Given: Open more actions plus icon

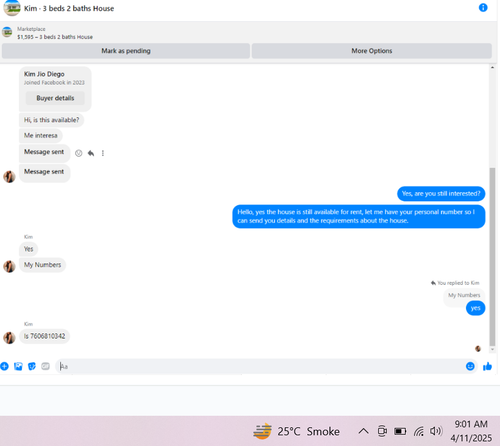Looking at the screenshot, I should (x=4, y=366).
